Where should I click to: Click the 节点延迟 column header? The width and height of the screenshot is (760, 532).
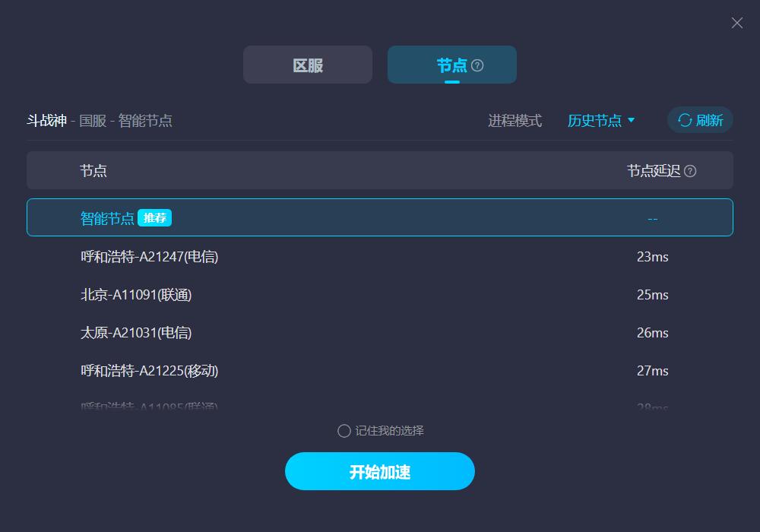click(654, 171)
